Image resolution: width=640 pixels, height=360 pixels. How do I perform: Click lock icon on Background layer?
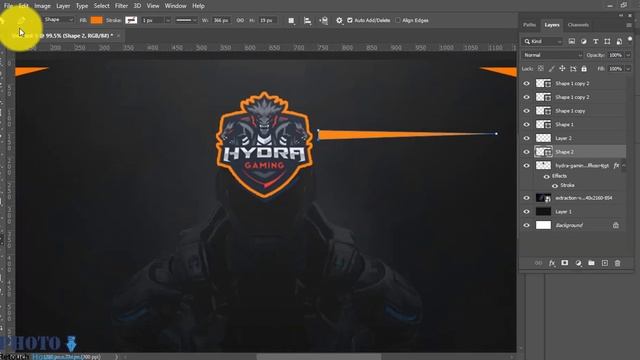(x=616, y=225)
